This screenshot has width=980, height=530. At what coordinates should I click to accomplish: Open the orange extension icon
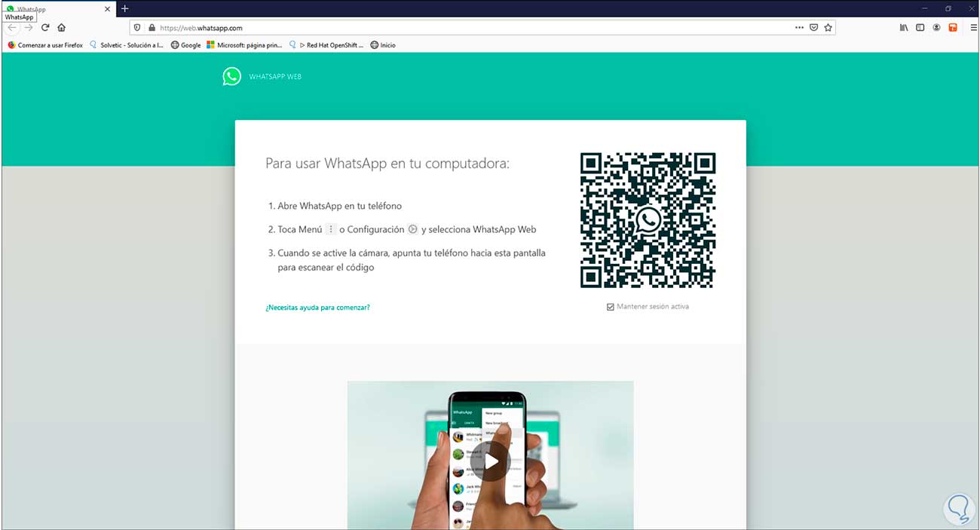coord(953,27)
